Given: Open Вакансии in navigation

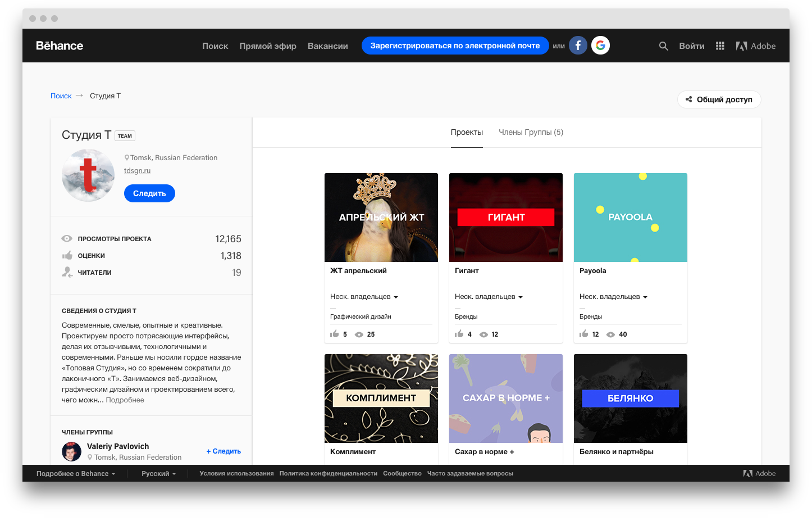Looking at the screenshot, I should point(328,46).
